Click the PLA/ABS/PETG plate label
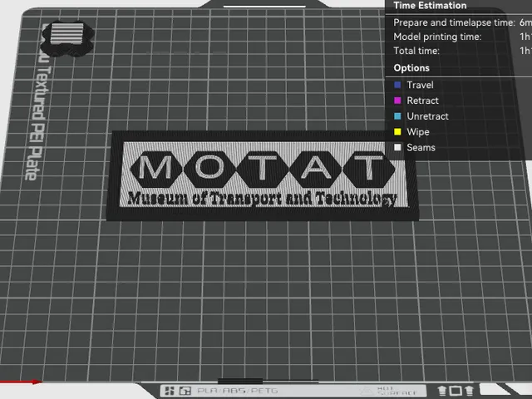Viewport: 532px width, 399px height. click(x=237, y=391)
